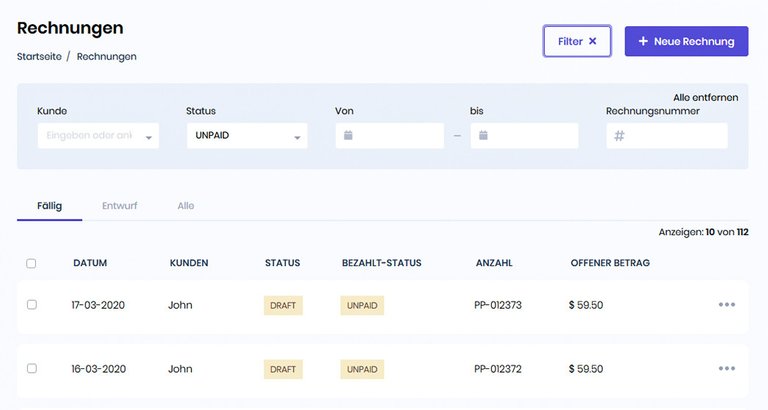The width and height of the screenshot is (768, 410).
Task: Switch to the Entwurf tab
Action: [x=119, y=206]
